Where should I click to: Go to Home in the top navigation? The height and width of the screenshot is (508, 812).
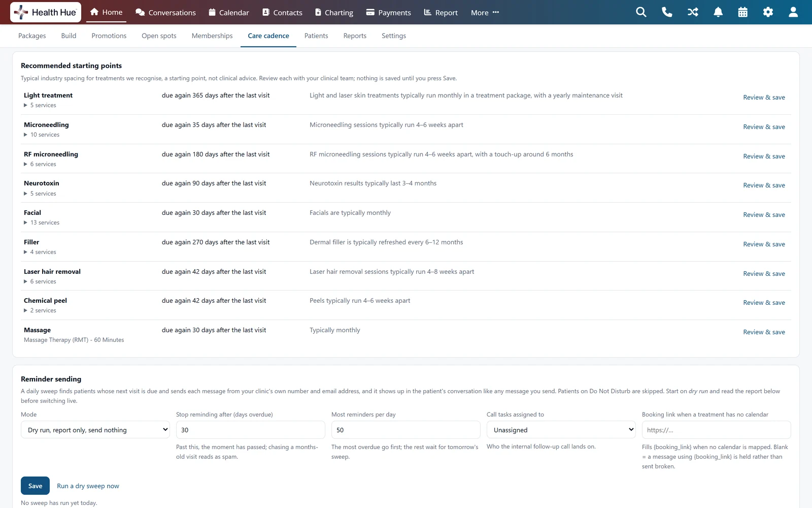107,12
